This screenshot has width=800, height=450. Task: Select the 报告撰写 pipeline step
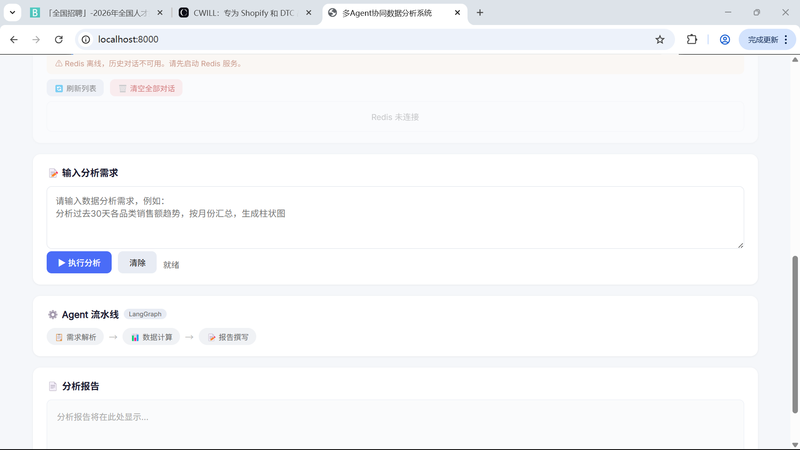pos(228,337)
